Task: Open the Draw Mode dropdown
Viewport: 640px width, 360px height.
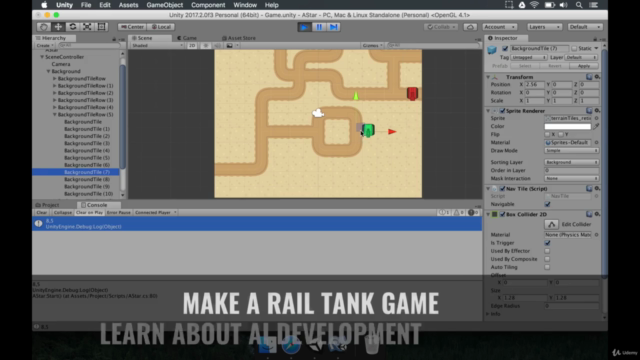Action: click(571, 151)
